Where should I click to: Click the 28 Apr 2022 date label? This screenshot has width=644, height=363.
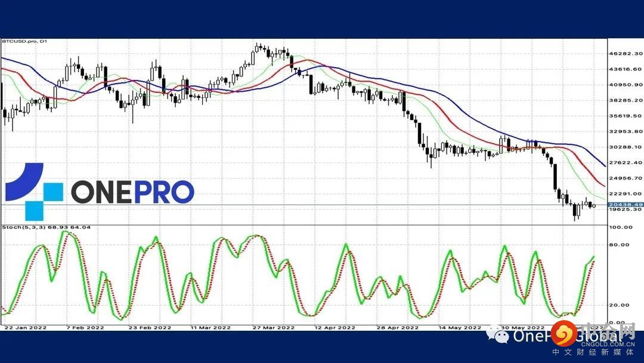[x=397, y=328]
